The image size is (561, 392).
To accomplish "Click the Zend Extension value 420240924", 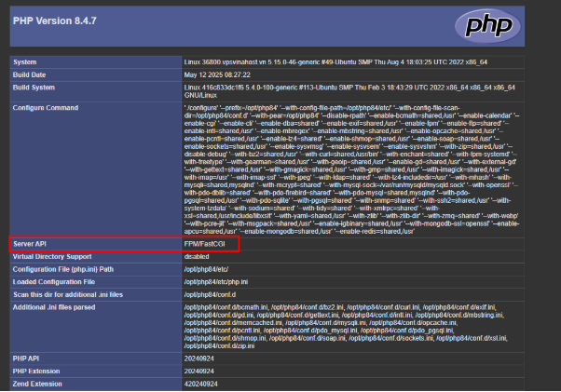I will (x=202, y=383).
